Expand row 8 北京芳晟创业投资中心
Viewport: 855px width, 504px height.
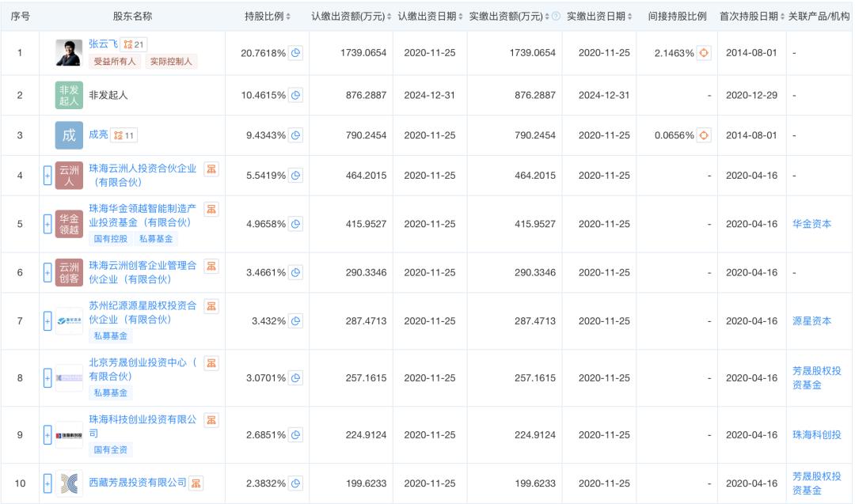pos(47,377)
